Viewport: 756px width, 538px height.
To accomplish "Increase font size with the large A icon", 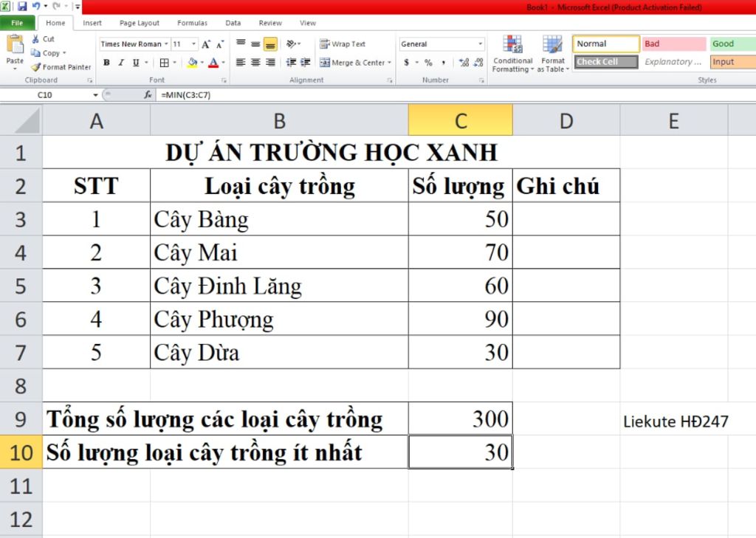I will coord(206,44).
